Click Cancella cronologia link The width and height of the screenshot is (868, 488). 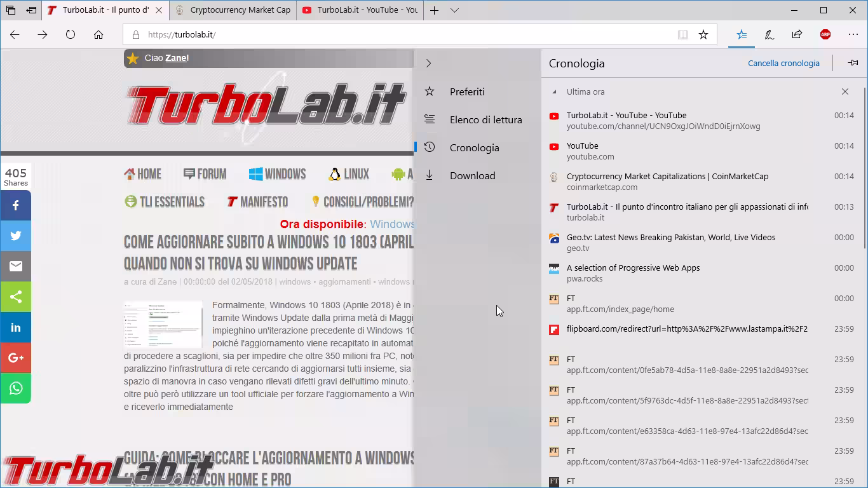tap(783, 64)
